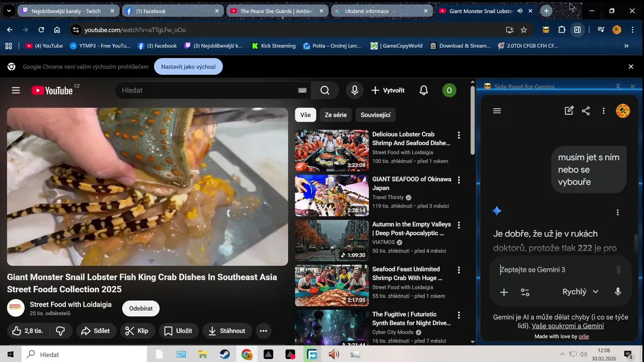The height and width of the screenshot is (362, 644).
Task: Open the Street Food with Loidaigia channel
Action: [70, 305]
